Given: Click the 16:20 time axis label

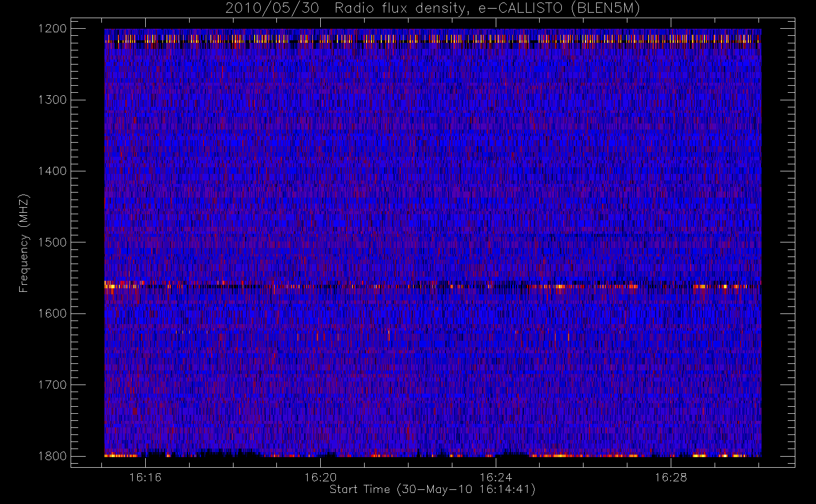Looking at the screenshot, I should click(x=321, y=477).
